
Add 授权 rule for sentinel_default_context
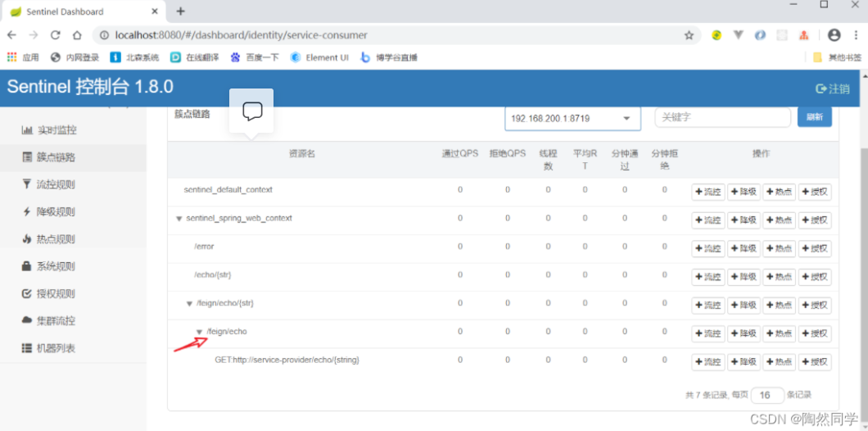(x=815, y=193)
